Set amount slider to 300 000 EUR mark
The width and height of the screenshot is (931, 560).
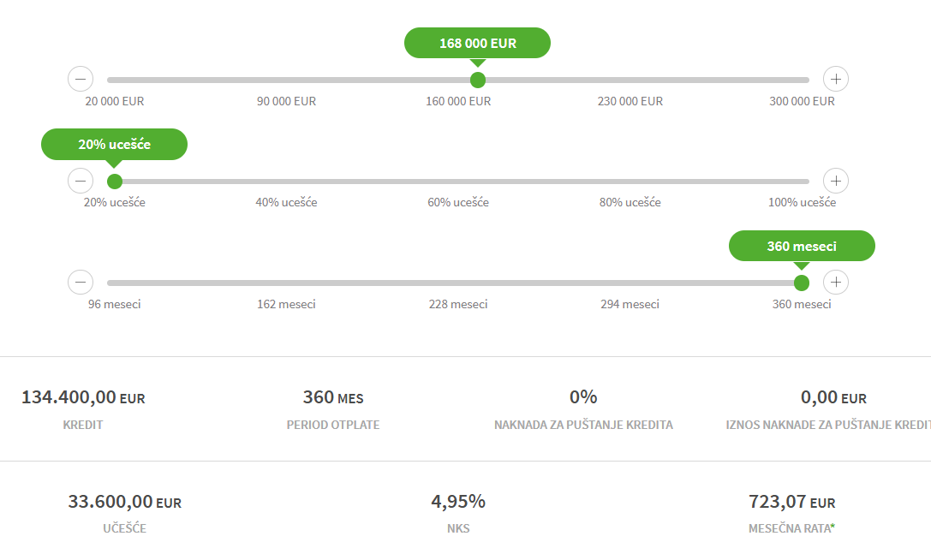[803, 80]
